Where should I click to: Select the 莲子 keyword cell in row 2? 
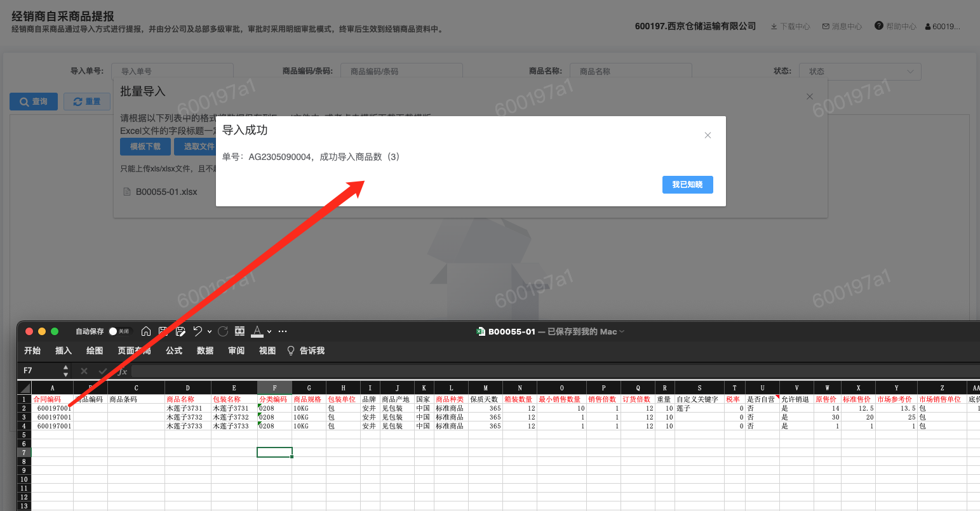[x=699, y=408]
